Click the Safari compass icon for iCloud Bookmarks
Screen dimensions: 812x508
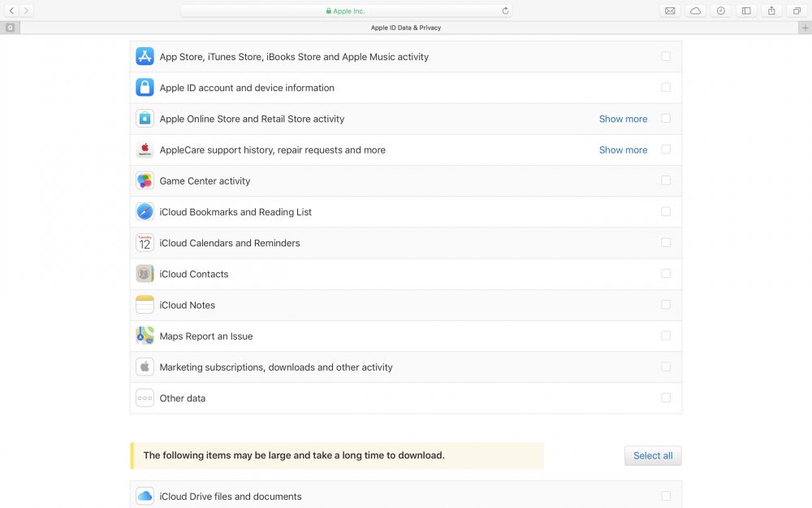(x=145, y=211)
